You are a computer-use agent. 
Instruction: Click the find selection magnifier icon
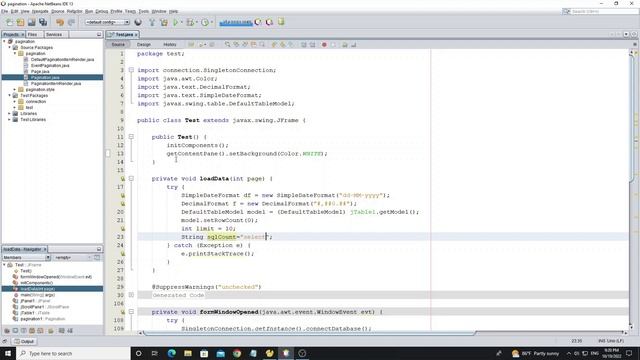point(227,44)
